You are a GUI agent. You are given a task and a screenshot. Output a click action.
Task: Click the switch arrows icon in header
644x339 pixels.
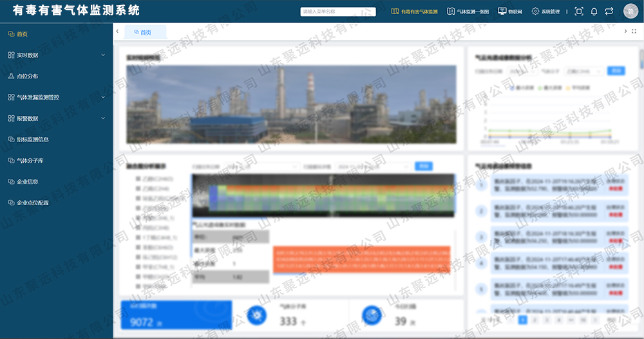pyautogui.click(x=609, y=11)
